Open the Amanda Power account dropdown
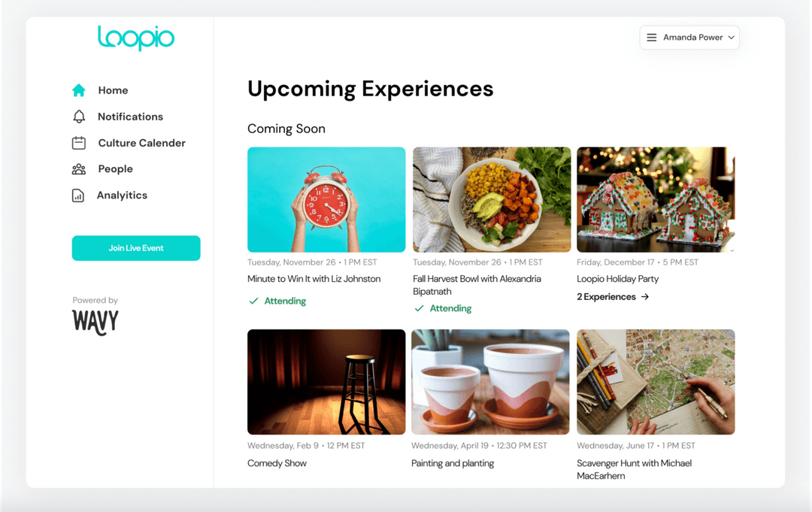The width and height of the screenshot is (812, 512). click(x=689, y=37)
